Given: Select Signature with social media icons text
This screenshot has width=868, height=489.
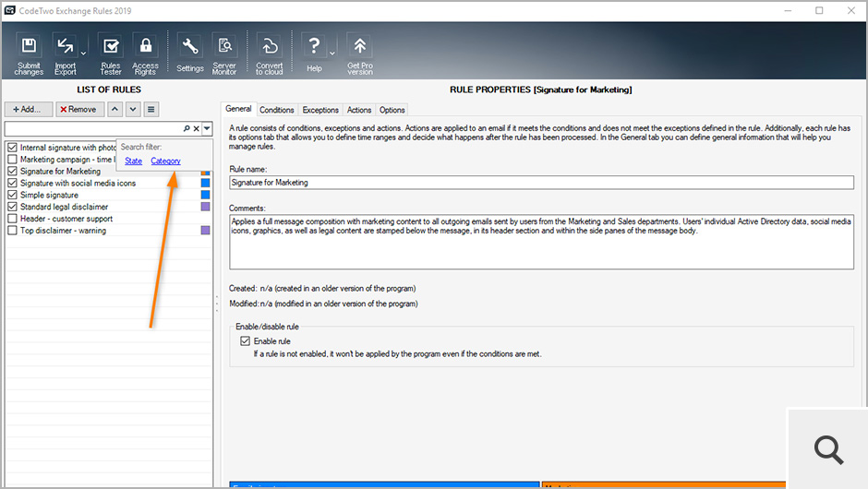Looking at the screenshot, I should tap(78, 183).
